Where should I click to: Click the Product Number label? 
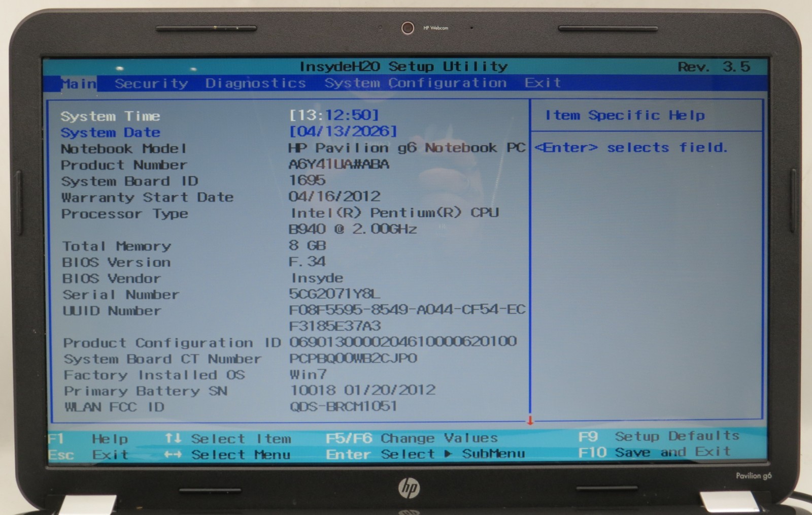click(x=124, y=165)
